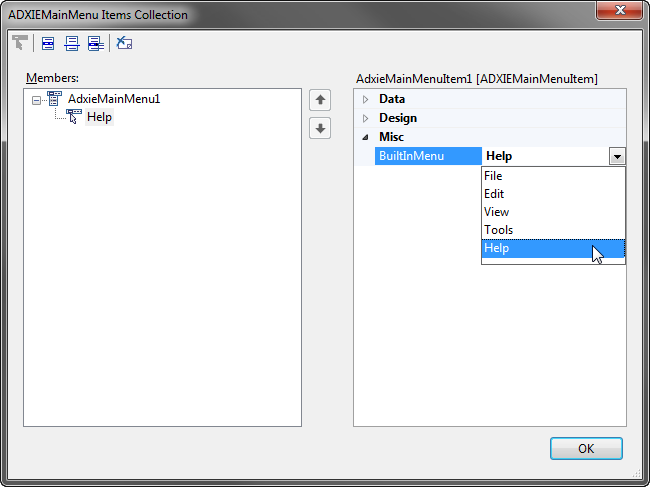The width and height of the screenshot is (650, 487).
Task: Choose Edit from the dropdown list
Action: (x=553, y=194)
